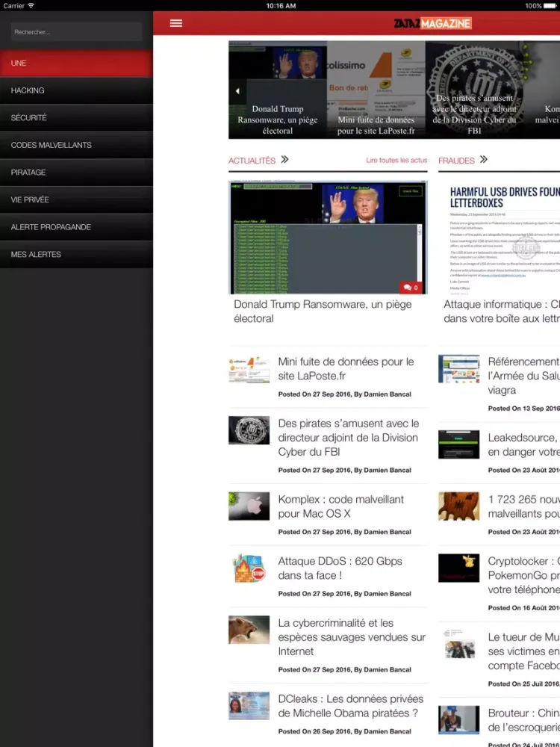560x747 pixels.
Task: Tap the carousel previous arrow
Action: pos(237,91)
